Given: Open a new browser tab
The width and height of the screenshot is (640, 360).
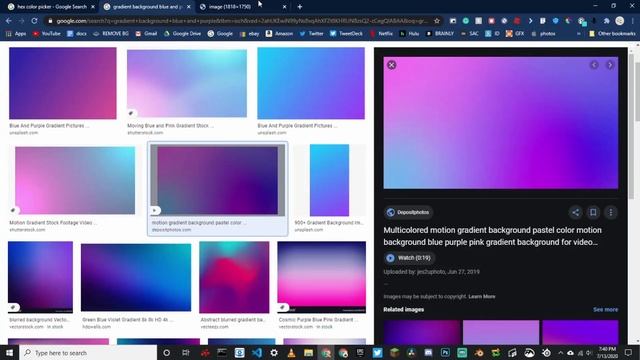Looking at the screenshot, I should tap(300, 7).
